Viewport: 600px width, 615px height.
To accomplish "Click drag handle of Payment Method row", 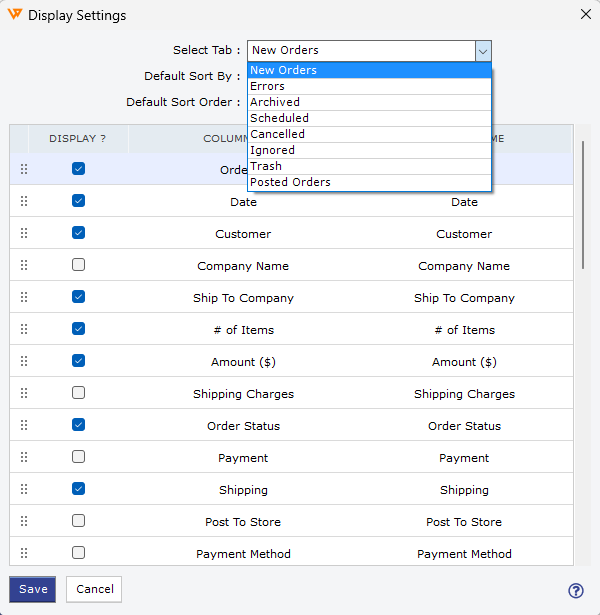I will click(24, 554).
